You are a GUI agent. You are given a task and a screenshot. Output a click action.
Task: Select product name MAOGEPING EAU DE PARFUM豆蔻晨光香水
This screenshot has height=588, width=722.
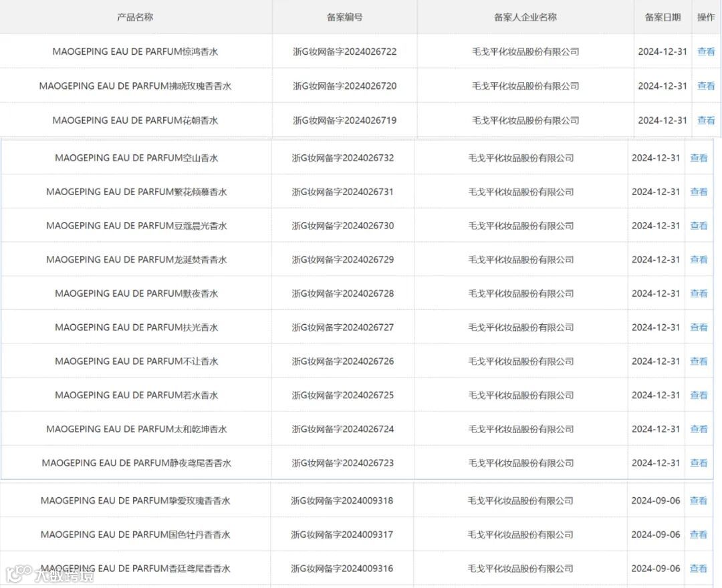(136, 225)
